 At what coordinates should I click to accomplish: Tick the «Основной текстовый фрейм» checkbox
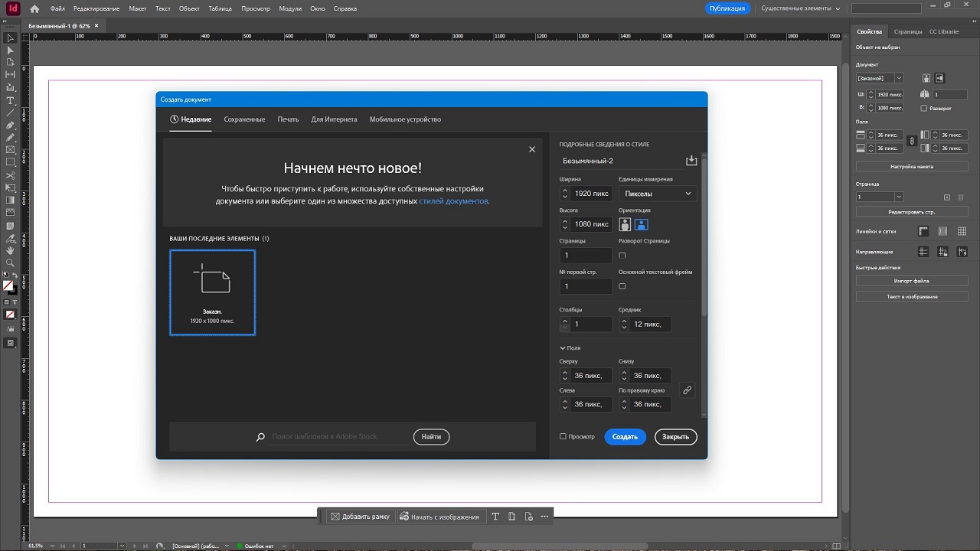[x=622, y=286]
